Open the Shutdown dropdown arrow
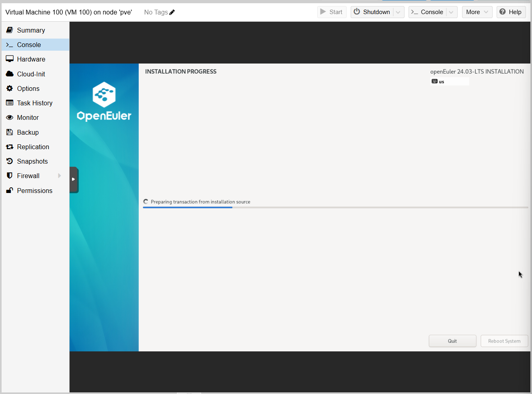This screenshot has height=394, width=532. pyautogui.click(x=398, y=12)
